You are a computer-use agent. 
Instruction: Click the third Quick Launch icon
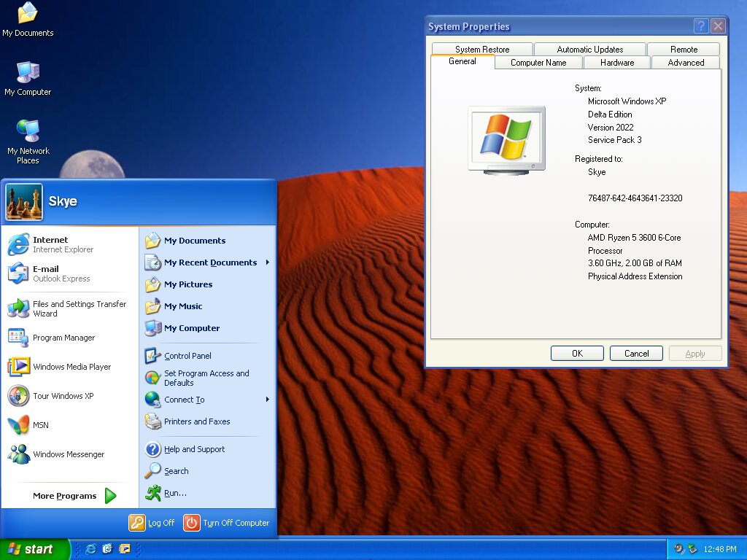[x=124, y=549]
